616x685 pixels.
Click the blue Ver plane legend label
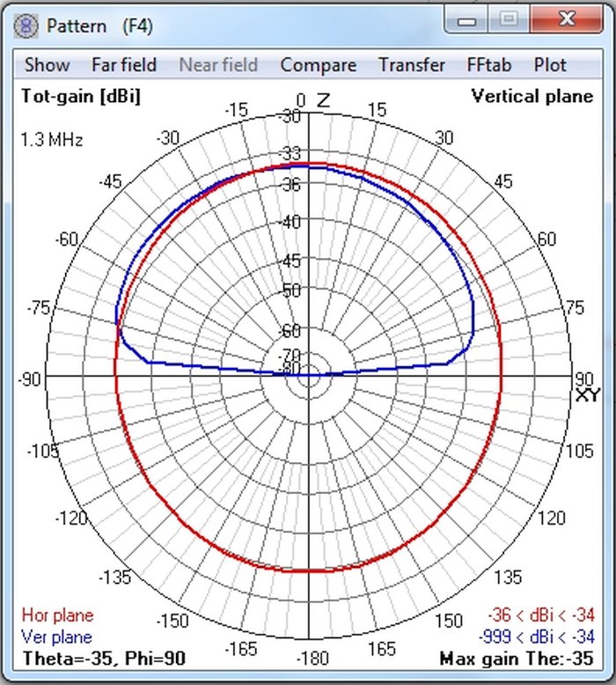point(56,637)
